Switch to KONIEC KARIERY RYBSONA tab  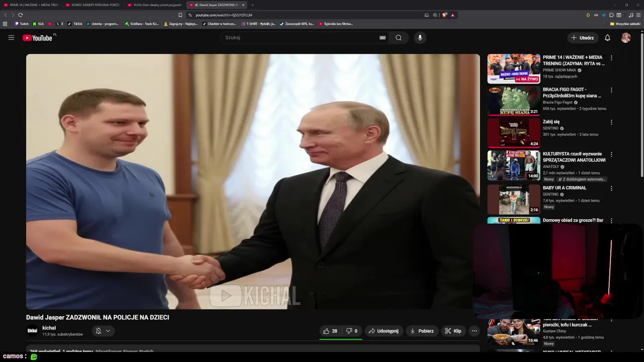[x=94, y=5]
